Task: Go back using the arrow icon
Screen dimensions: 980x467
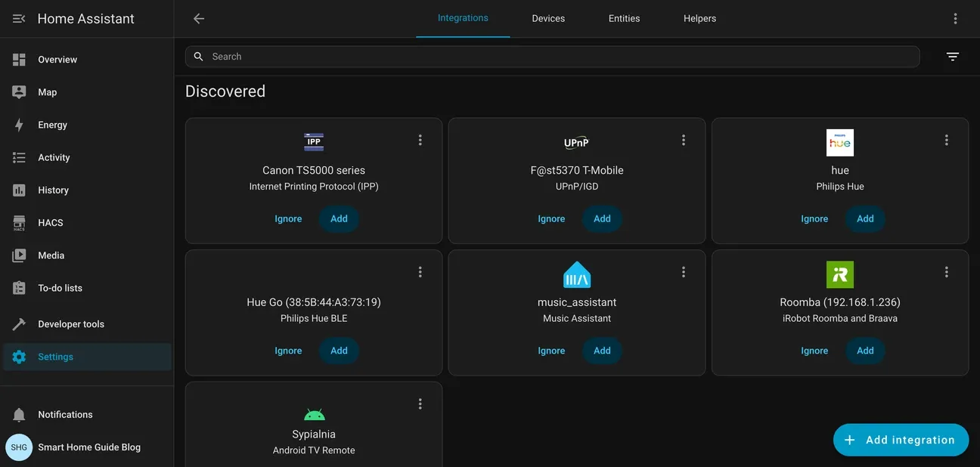Action: point(199,19)
